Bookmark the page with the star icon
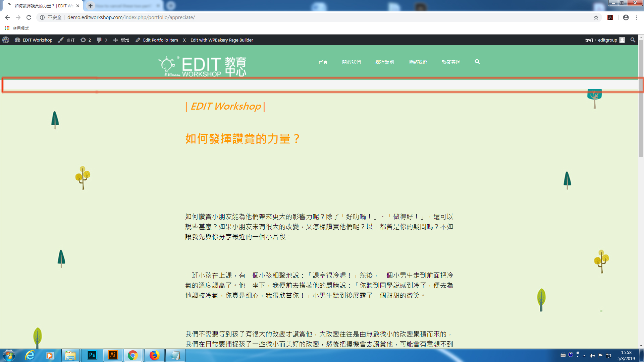644x362 pixels. 596,17
